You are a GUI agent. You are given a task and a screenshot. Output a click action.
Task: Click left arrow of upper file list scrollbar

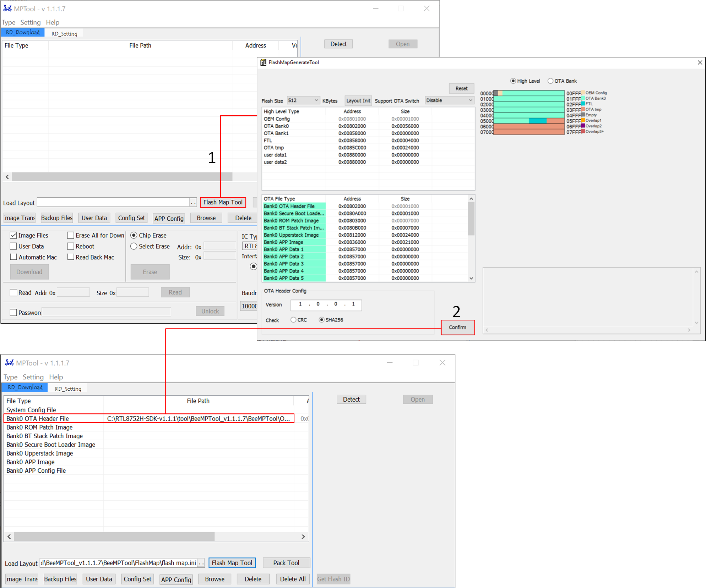tap(7, 177)
